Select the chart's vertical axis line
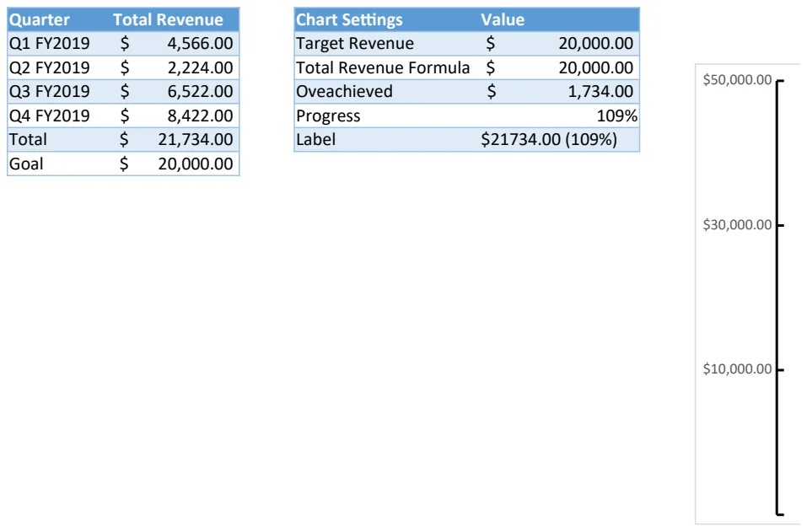This screenshot has height=532, width=807. click(x=777, y=298)
